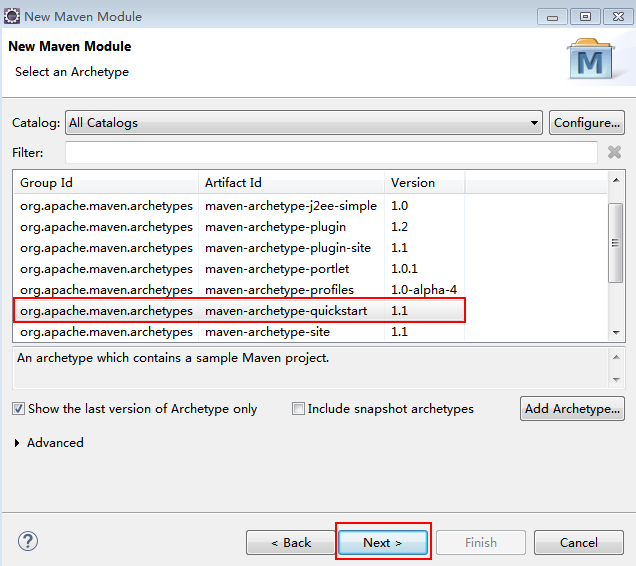This screenshot has width=636, height=566.
Task: Click the 1.0-alpha-4 version cell
Action: [424, 290]
